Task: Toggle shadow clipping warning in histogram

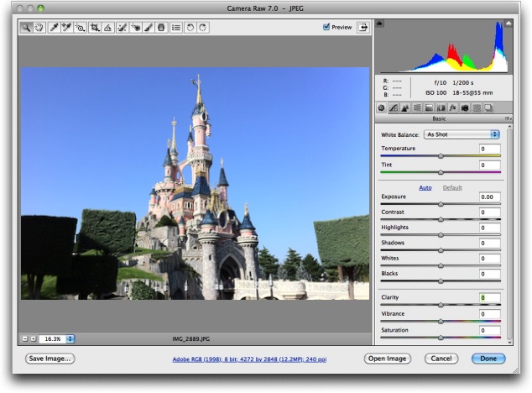Action: click(x=379, y=24)
